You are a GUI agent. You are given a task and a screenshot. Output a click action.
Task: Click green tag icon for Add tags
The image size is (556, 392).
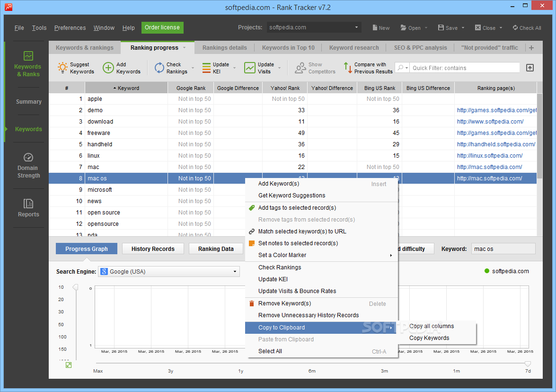pos(252,208)
